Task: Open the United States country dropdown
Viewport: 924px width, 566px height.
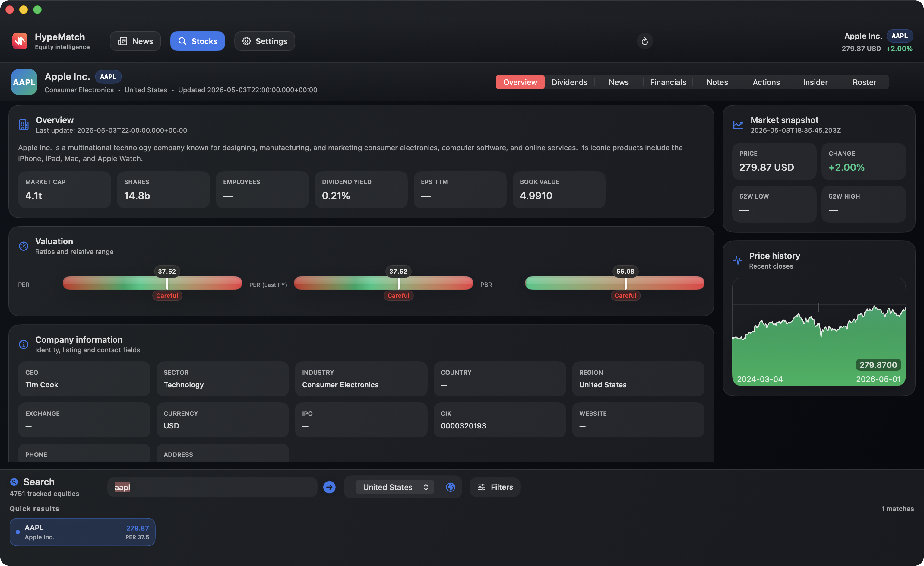Action: (394, 487)
